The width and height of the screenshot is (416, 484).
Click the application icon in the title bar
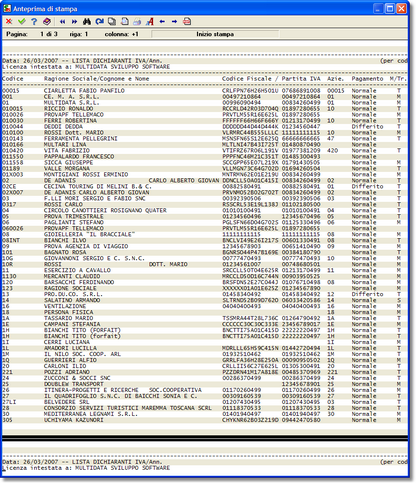click(7, 8)
